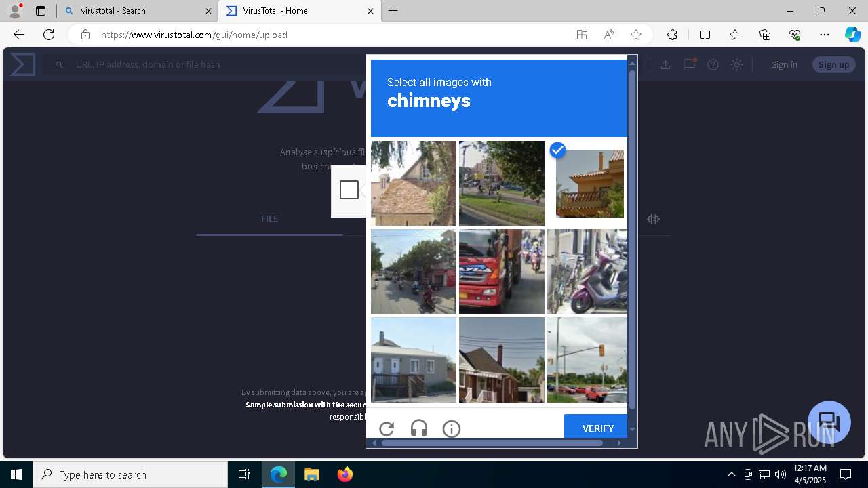The width and height of the screenshot is (868, 488).
Task: Open the Windows notification center
Action: pyautogui.click(x=846, y=474)
